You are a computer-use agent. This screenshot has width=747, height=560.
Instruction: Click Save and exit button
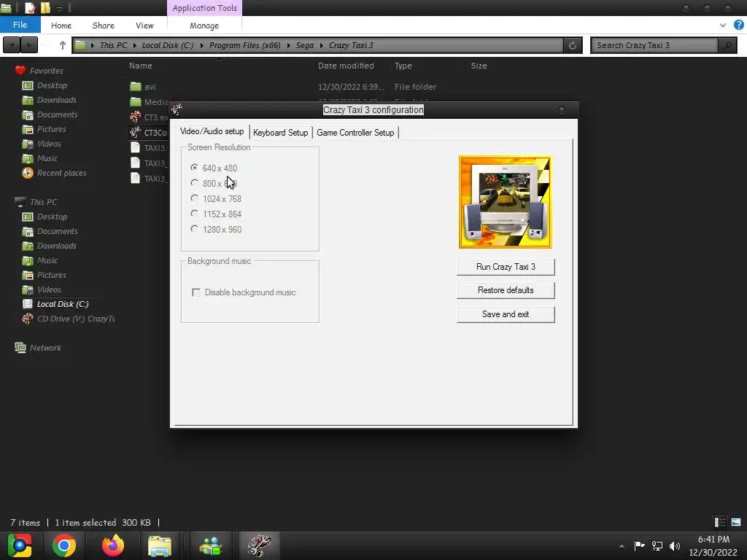pos(506,314)
